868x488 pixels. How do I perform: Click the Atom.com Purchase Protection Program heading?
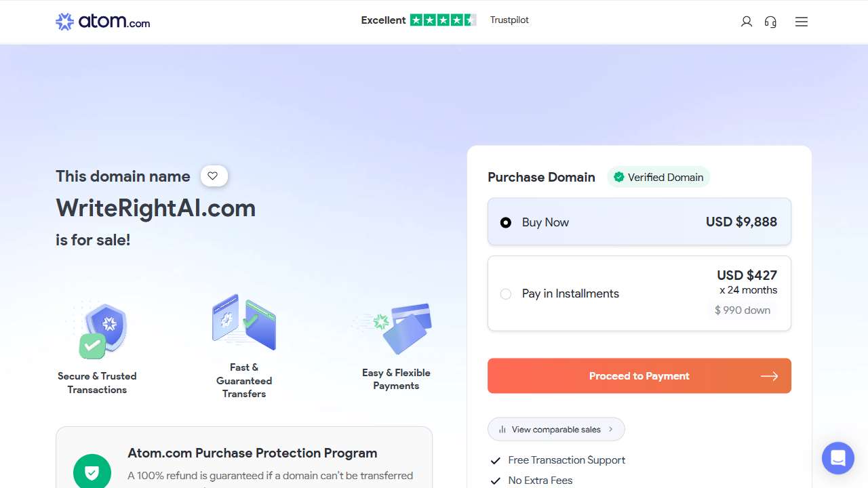tap(252, 453)
